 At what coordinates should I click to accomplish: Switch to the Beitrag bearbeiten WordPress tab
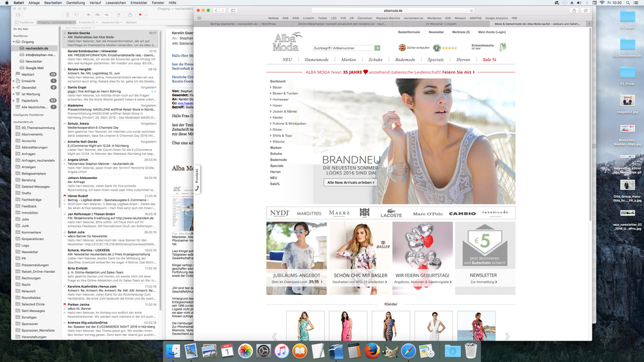click(x=243, y=24)
